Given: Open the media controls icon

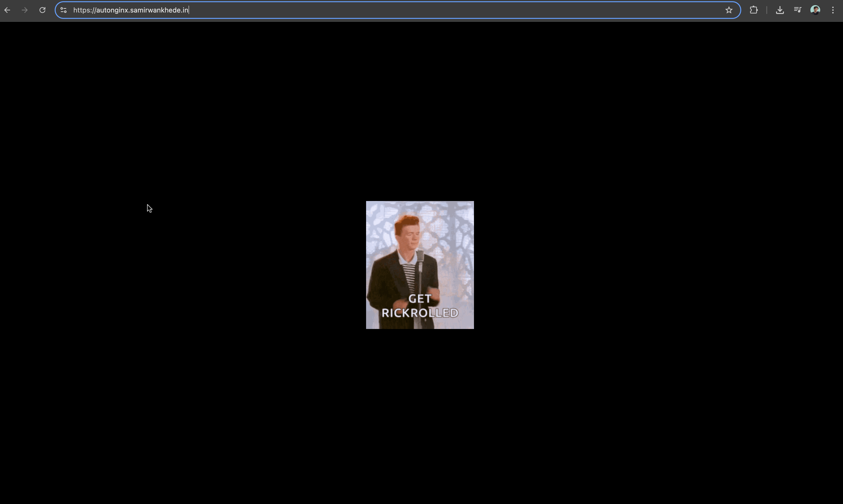Looking at the screenshot, I should click(x=797, y=10).
